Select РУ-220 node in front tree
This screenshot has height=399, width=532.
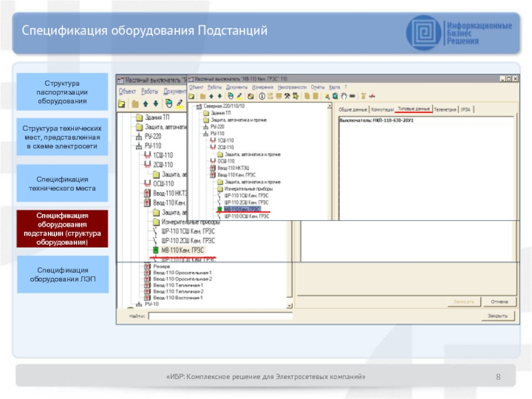tap(217, 127)
